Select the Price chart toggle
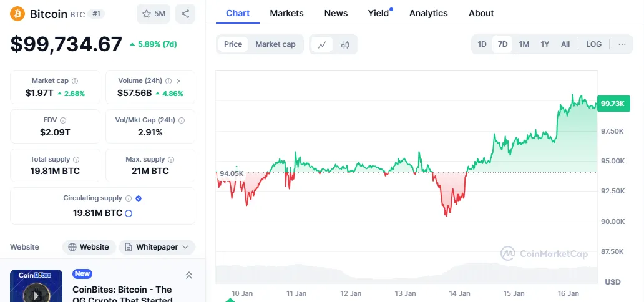The image size is (644, 302). pyautogui.click(x=233, y=44)
